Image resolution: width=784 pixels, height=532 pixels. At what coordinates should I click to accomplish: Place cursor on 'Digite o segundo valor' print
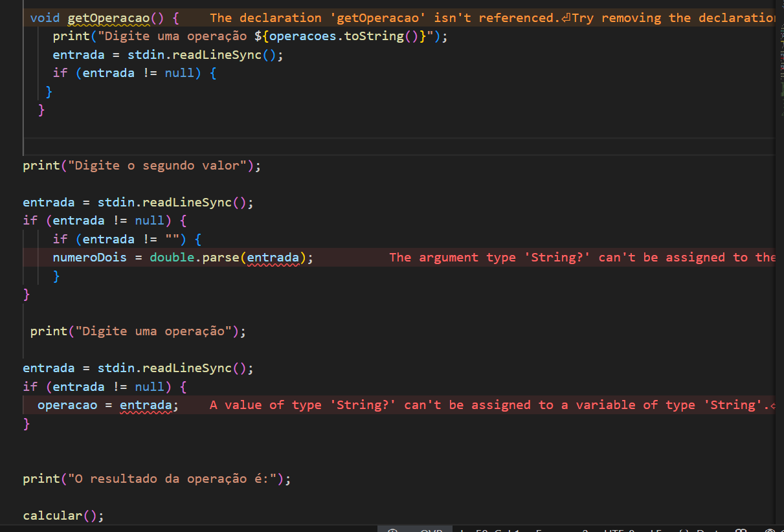(x=141, y=166)
